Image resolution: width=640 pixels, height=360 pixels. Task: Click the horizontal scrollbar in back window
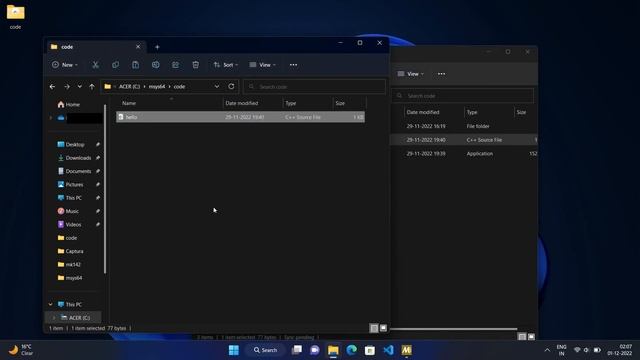(454, 329)
